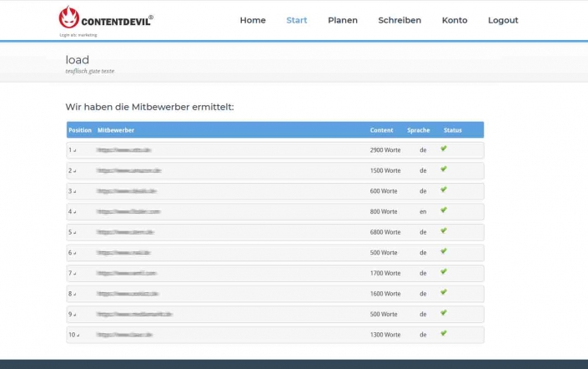The height and width of the screenshot is (369, 588).
Task: Select the Start navigation tab
Action: (297, 20)
